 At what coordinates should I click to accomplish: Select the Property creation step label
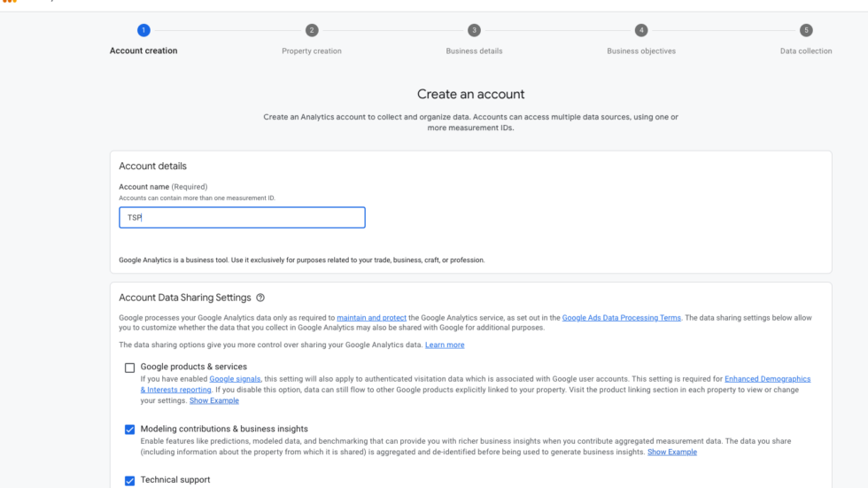[312, 50]
